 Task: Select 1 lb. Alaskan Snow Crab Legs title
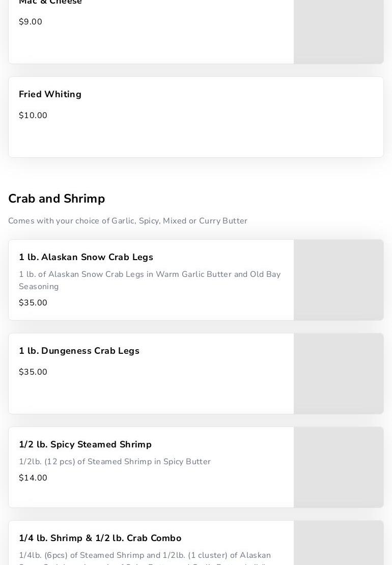(86, 257)
